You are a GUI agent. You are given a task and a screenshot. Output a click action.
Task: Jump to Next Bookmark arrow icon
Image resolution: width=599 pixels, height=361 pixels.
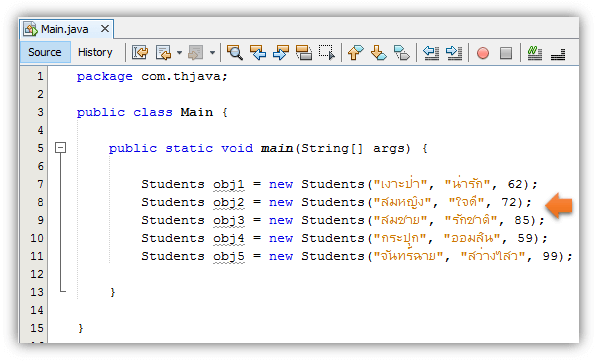tap(379, 52)
